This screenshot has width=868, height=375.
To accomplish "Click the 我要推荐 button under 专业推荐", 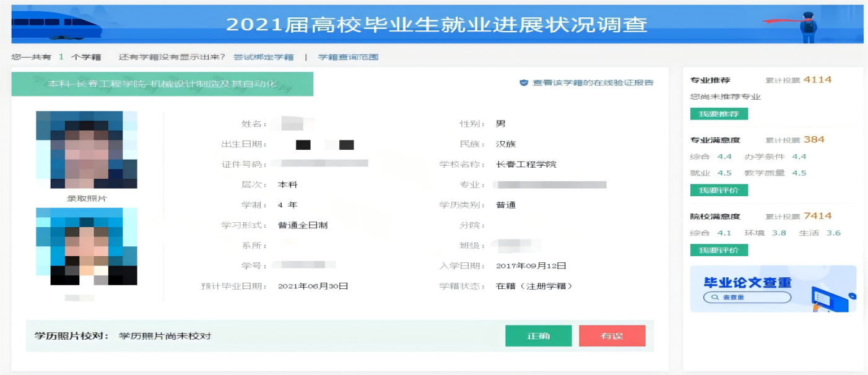I will click(719, 114).
